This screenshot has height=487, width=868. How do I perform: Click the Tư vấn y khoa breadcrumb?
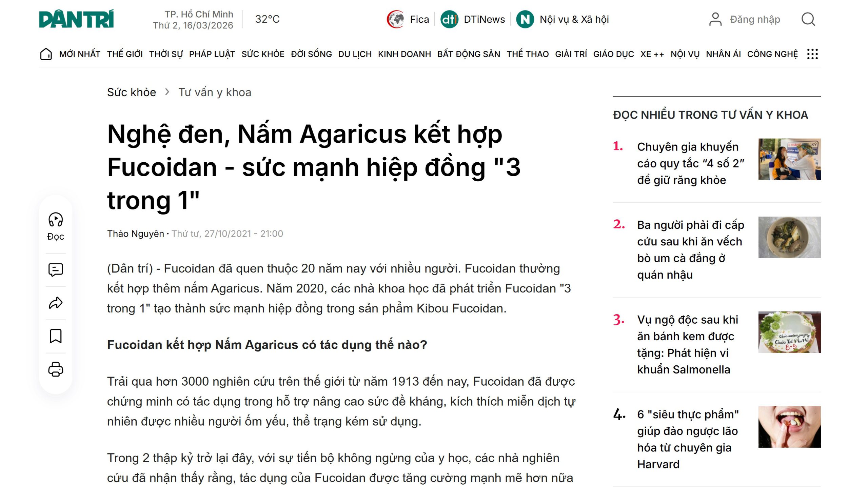[x=215, y=92]
